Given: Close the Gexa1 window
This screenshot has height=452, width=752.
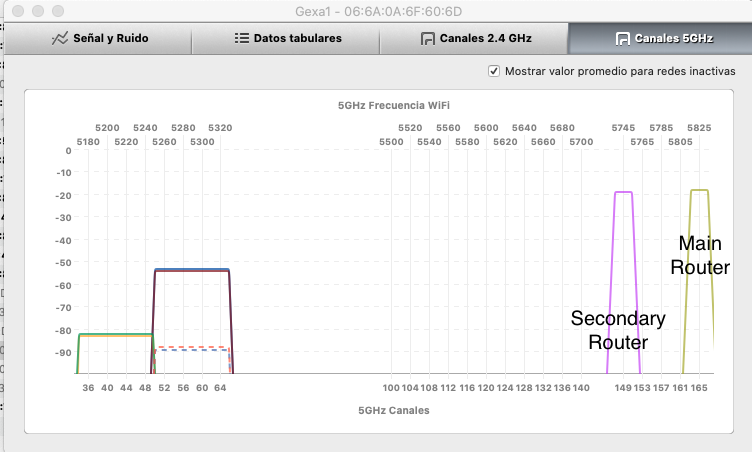Looking at the screenshot, I should [x=16, y=11].
